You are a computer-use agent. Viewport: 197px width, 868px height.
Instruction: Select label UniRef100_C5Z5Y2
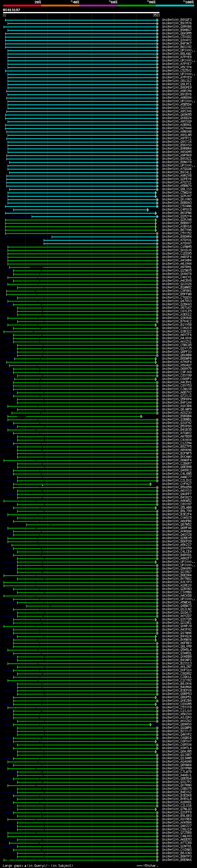tap(177, 71)
